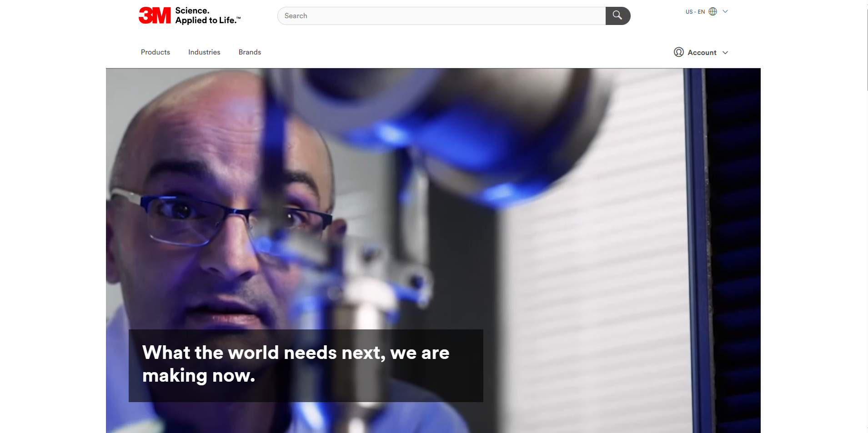Open the Industries menu
868x433 pixels.
204,52
